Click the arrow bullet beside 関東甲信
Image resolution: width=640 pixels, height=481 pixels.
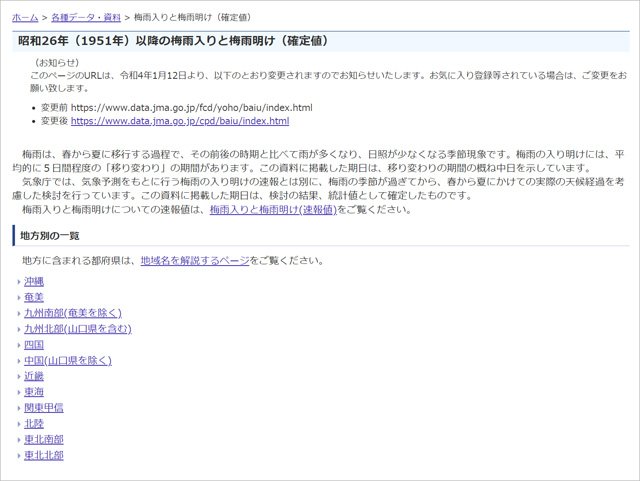point(19,408)
